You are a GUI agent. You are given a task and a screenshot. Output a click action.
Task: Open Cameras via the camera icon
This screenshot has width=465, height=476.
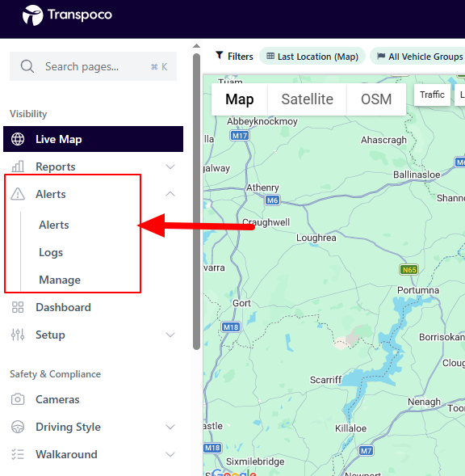pyautogui.click(x=18, y=399)
